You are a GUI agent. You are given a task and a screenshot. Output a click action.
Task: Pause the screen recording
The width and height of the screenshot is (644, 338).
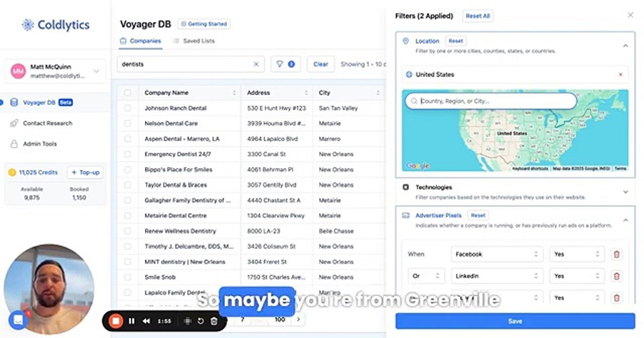pos(132,321)
